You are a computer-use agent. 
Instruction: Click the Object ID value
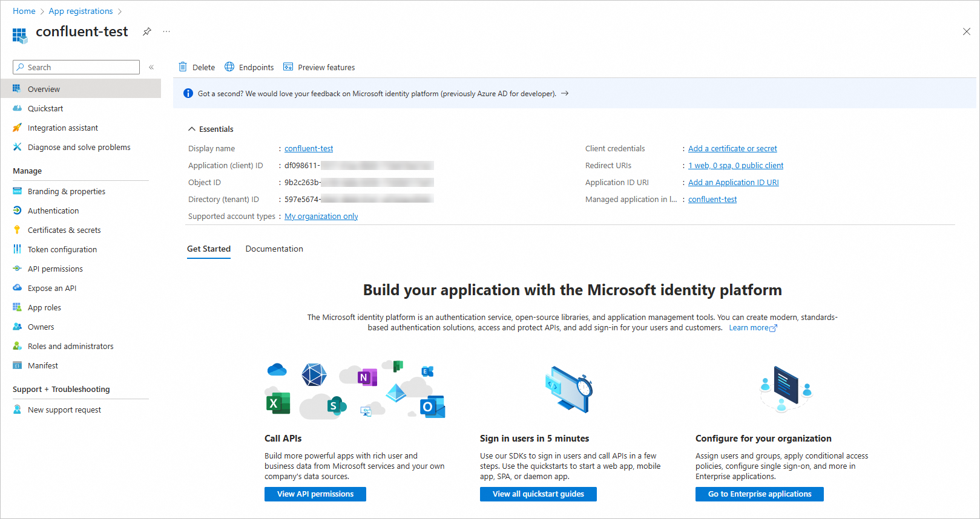[x=359, y=183]
